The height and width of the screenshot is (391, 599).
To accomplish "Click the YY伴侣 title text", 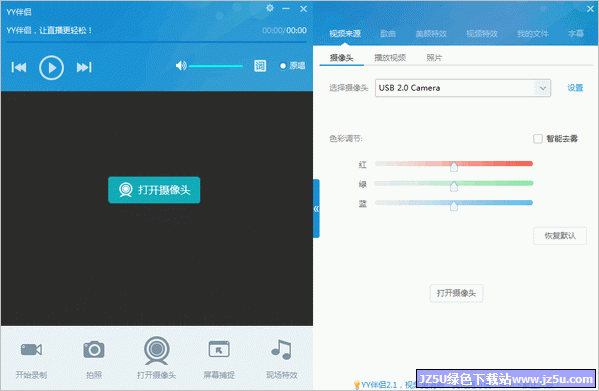I will [19, 12].
